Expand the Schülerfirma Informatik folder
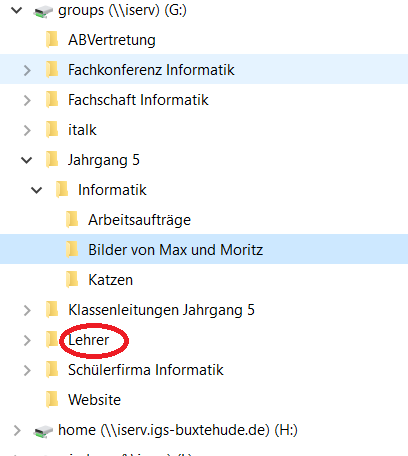 [27, 370]
